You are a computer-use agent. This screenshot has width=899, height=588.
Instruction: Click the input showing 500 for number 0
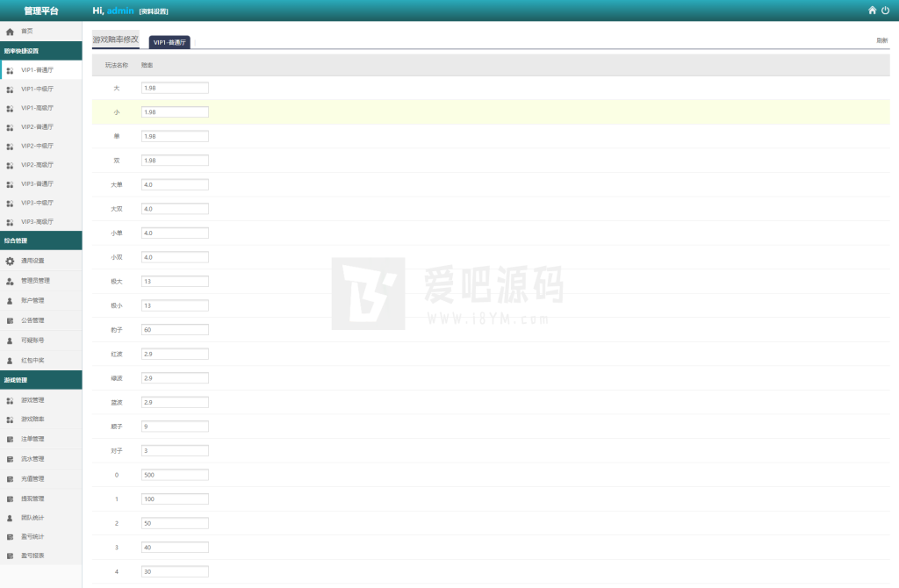coord(175,475)
